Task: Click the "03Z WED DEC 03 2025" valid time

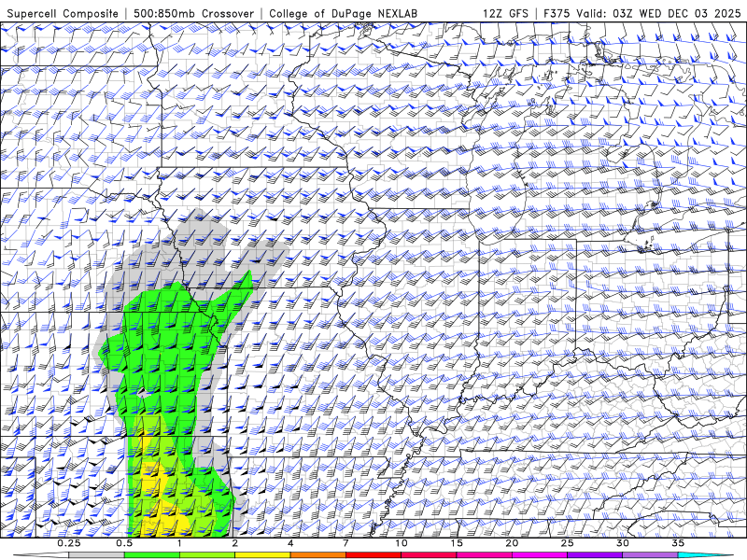Action: tap(677, 13)
